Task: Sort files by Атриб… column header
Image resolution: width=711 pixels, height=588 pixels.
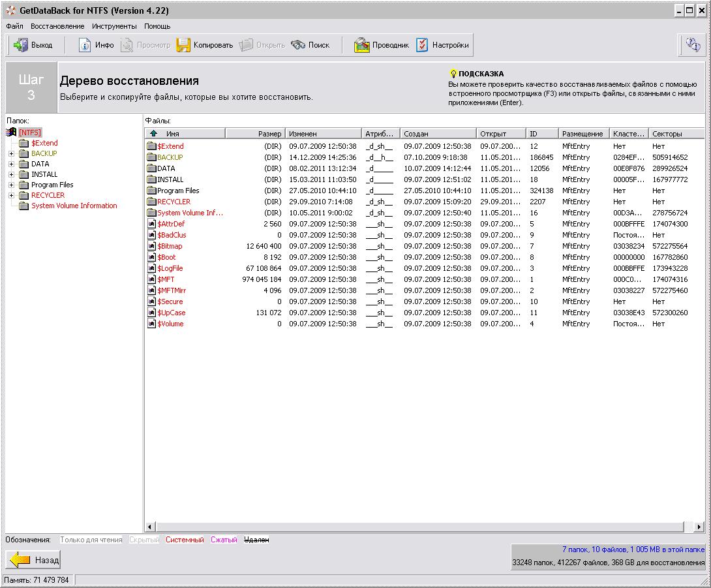Action: (380, 133)
